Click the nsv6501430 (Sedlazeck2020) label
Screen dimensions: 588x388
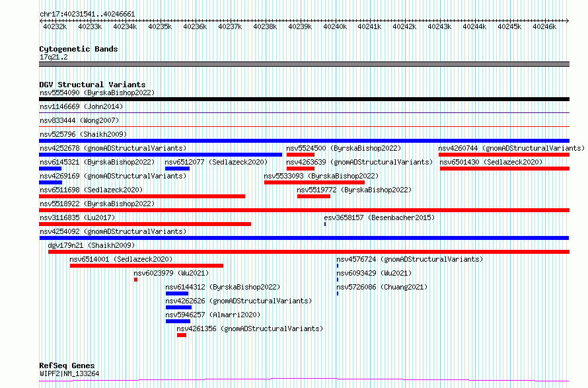(492, 162)
